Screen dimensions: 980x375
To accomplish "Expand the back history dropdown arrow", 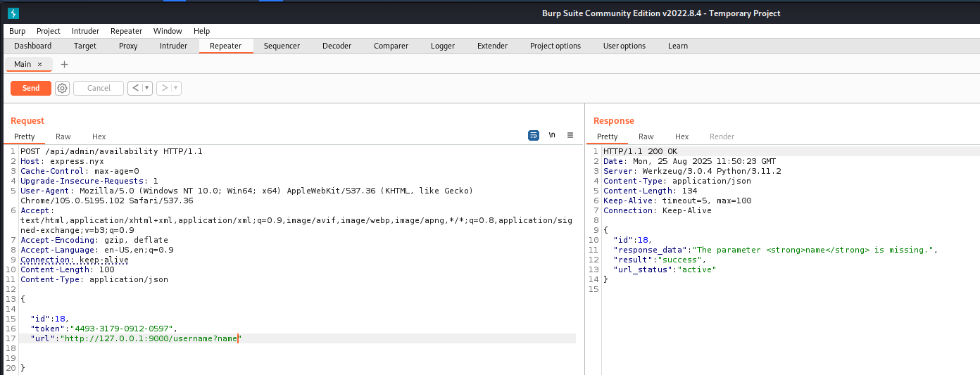I will point(147,88).
